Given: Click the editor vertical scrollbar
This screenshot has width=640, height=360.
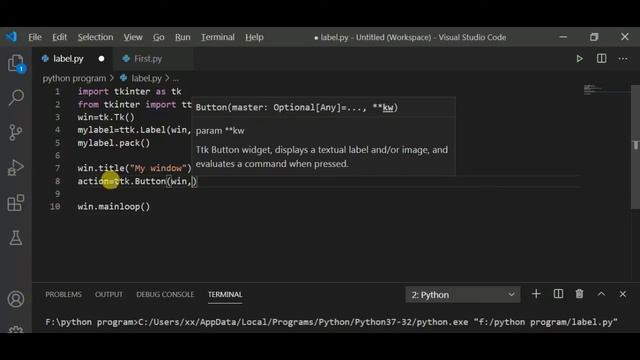Looking at the screenshot, I should 636,147.
